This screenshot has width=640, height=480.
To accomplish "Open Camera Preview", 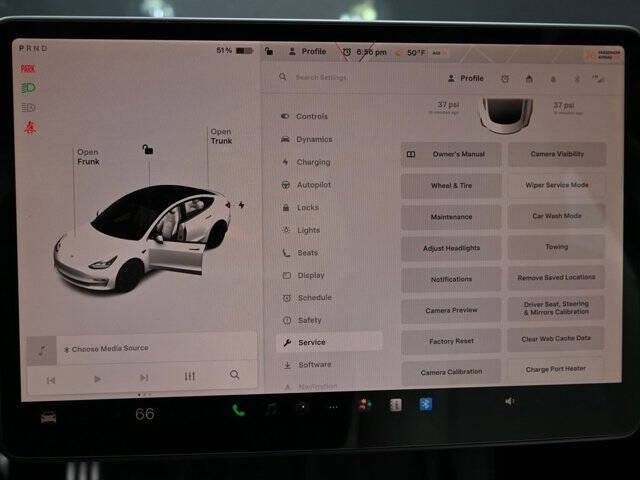I will pyautogui.click(x=451, y=310).
